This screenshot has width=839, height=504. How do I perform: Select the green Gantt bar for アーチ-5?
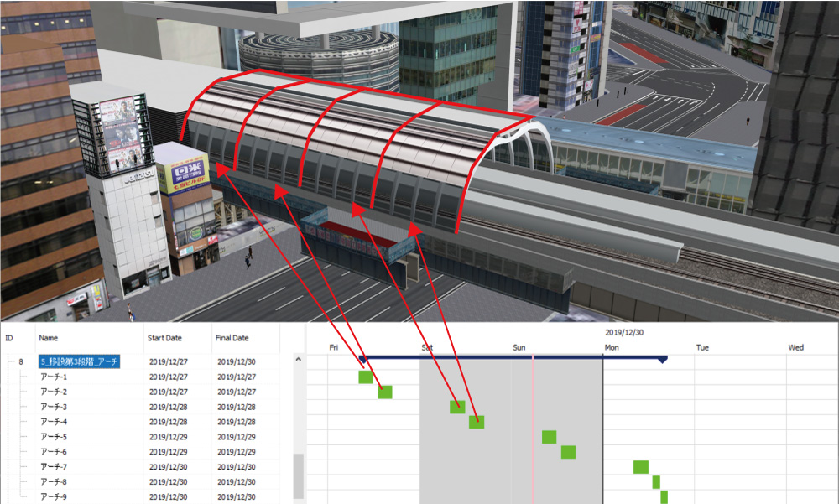(549, 437)
